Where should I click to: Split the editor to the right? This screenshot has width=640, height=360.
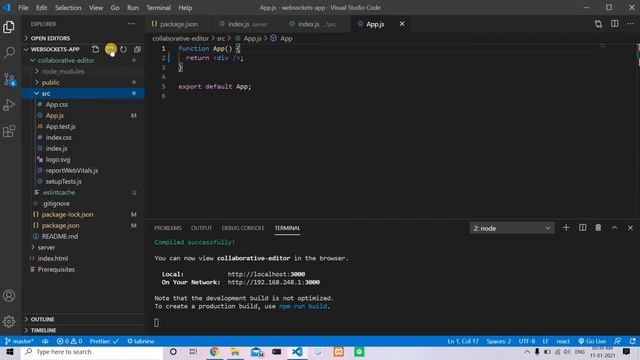tap(615, 24)
